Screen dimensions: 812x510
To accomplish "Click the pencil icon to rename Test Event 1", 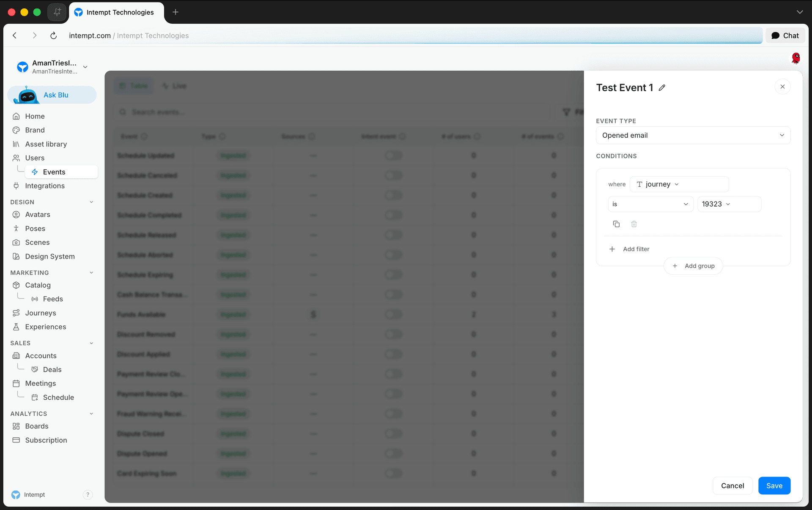I will (662, 87).
